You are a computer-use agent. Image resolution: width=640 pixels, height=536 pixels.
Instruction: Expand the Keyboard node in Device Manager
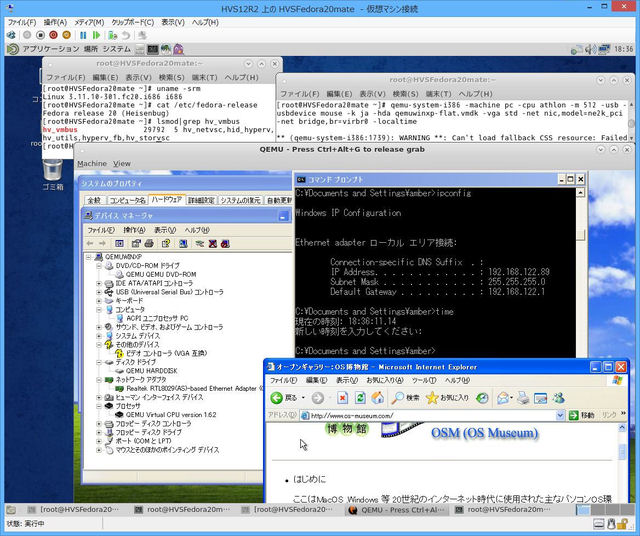click(99, 301)
